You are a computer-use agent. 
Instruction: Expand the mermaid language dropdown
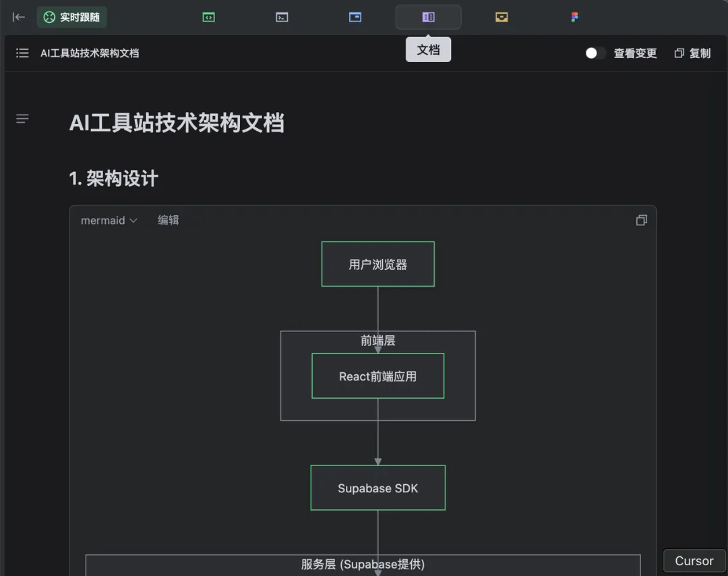tap(109, 220)
